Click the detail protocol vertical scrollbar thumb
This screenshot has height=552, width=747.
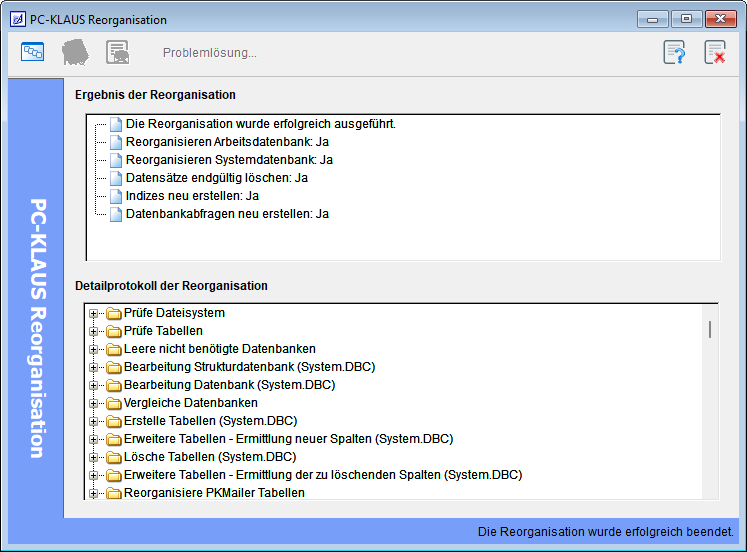(x=710, y=329)
